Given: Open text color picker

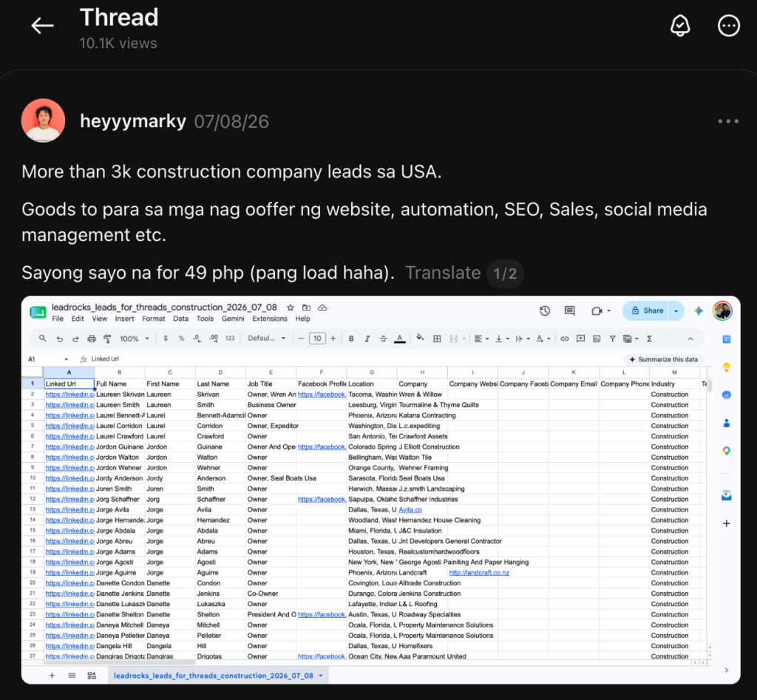Looking at the screenshot, I should pyautogui.click(x=400, y=339).
